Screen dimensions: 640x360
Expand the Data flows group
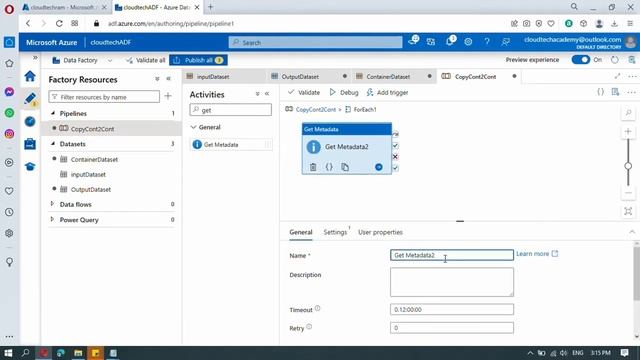point(52,204)
